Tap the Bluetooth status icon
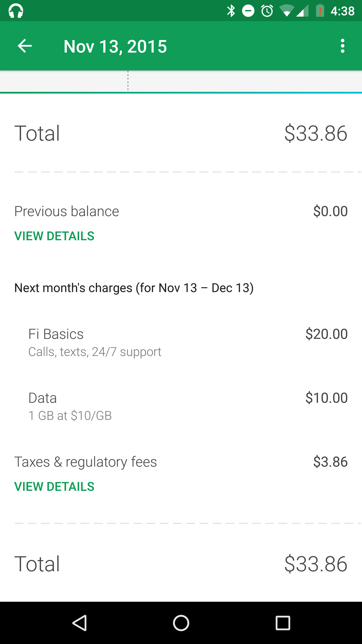The height and width of the screenshot is (644, 362). click(x=231, y=11)
